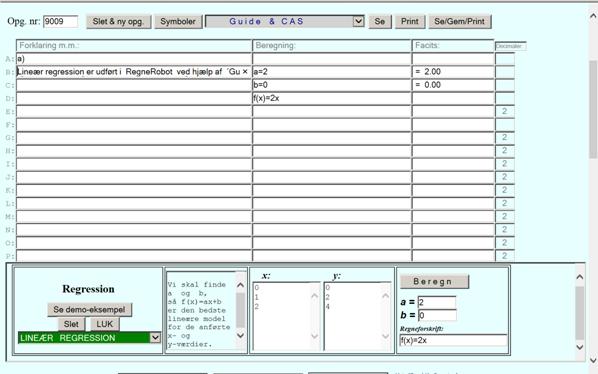This screenshot has width=598, height=374.
Task: Click the 'a =' result field
Action: click(x=437, y=302)
